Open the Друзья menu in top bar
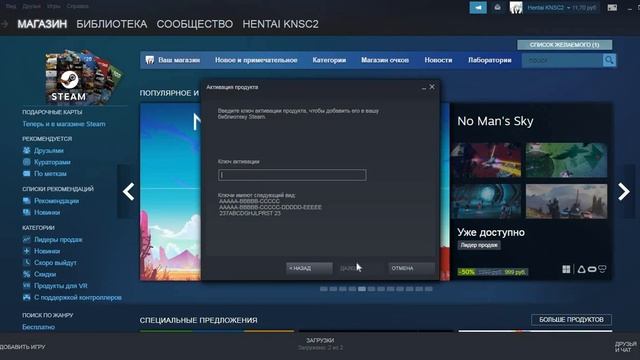The height and width of the screenshot is (360, 640). click(x=31, y=6)
